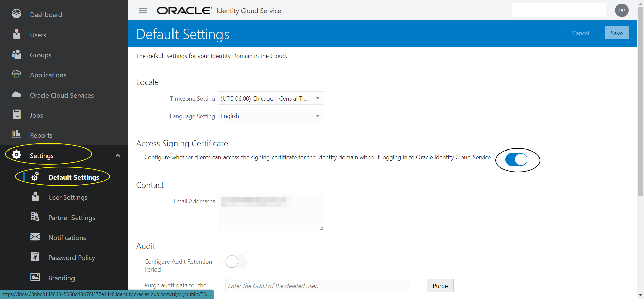Screen dimensions: 644x299
Task: Click the Dashboard icon in sidebar
Action: [x=16, y=14]
